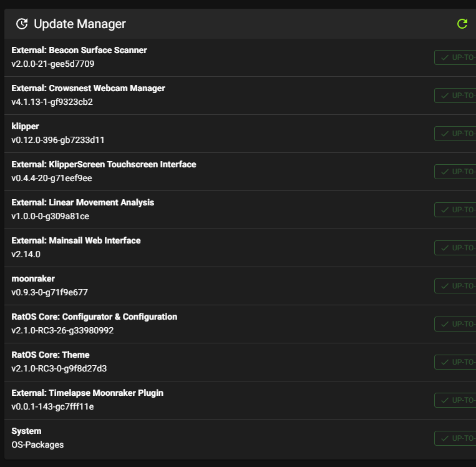Select the 'moonraker' component name
Viewport: 476px width, 467px height.
pos(33,278)
